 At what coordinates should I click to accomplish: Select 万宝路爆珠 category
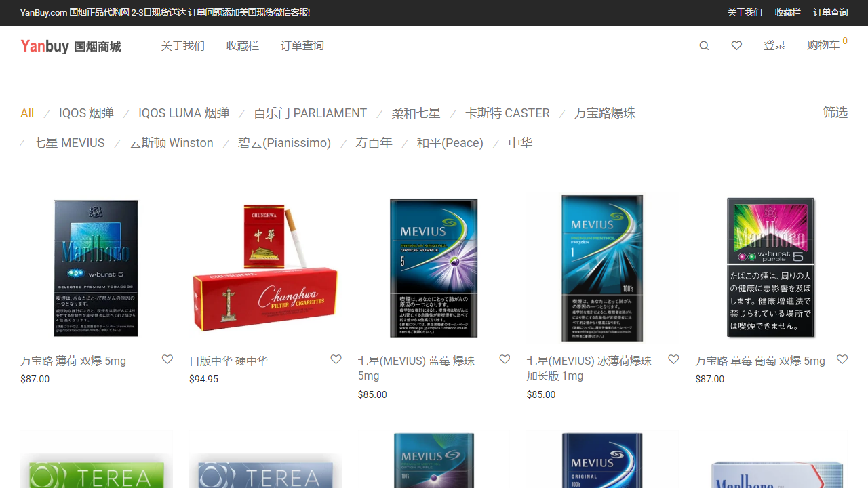coord(605,113)
